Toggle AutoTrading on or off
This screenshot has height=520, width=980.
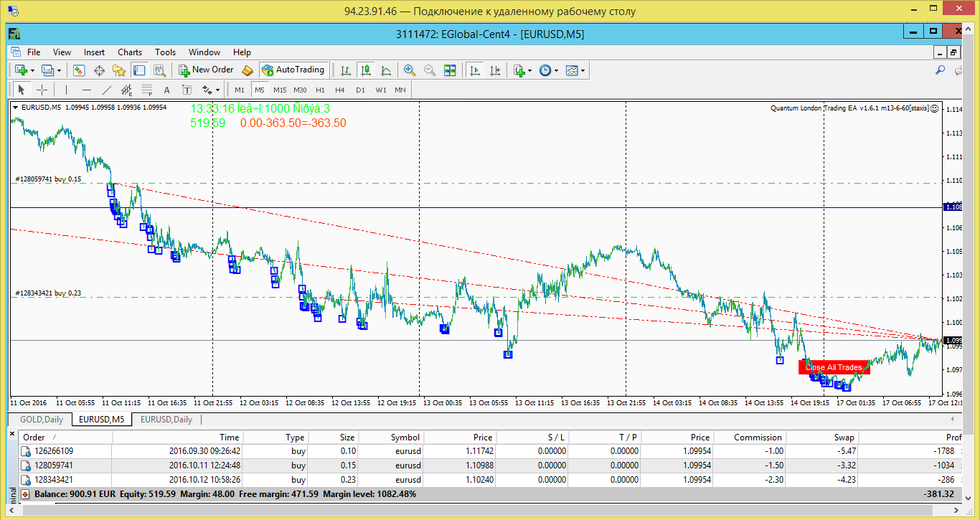tap(293, 70)
